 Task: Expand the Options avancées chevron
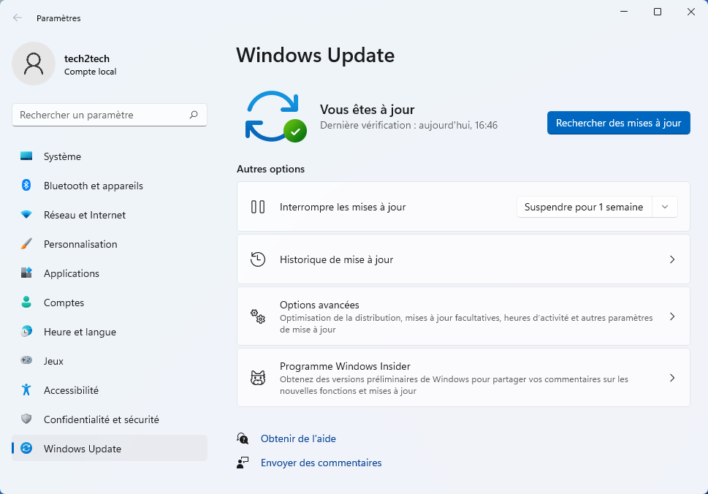pyautogui.click(x=671, y=316)
